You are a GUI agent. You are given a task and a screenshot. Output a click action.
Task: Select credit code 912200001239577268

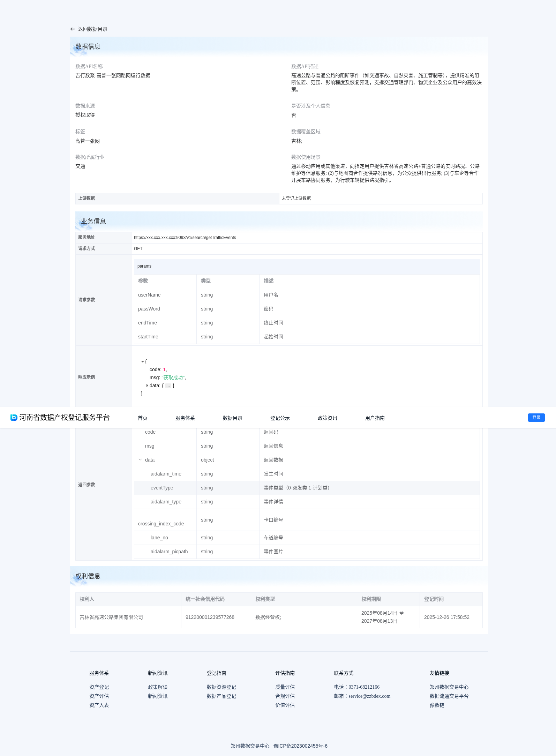[210, 617]
